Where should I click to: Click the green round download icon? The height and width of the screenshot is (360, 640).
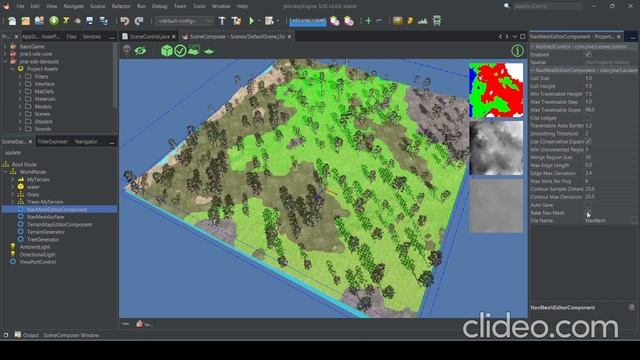click(54, 21)
